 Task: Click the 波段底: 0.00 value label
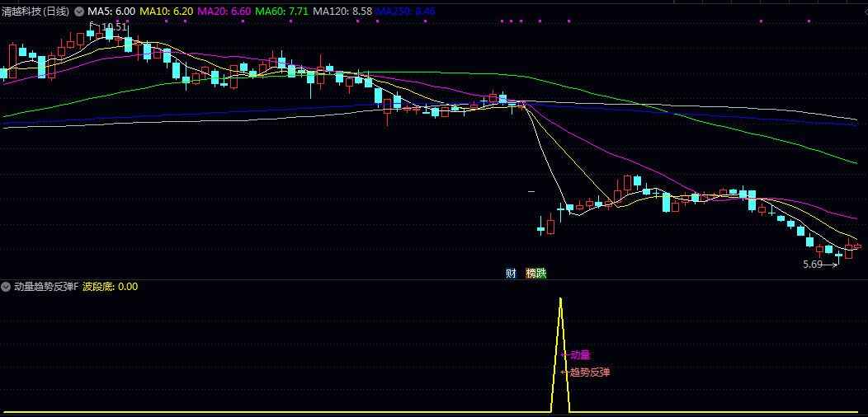coord(111,287)
